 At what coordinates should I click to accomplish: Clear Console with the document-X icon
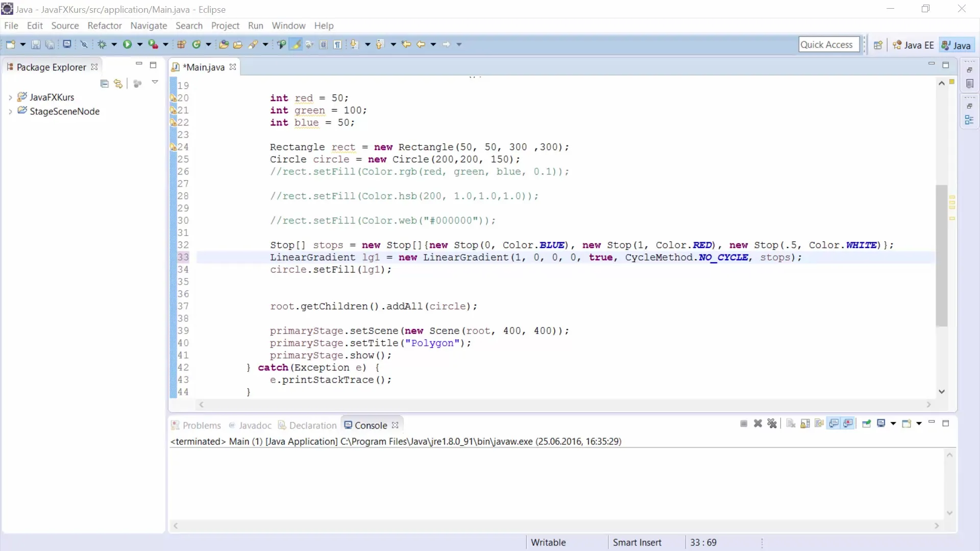pyautogui.click(x=791, y=424)
